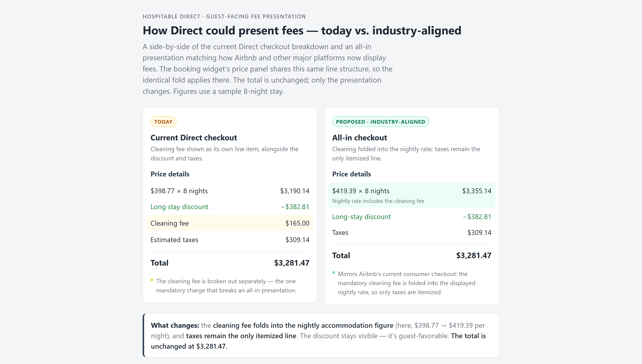Click the All-in checkout heading

(359, 138)
